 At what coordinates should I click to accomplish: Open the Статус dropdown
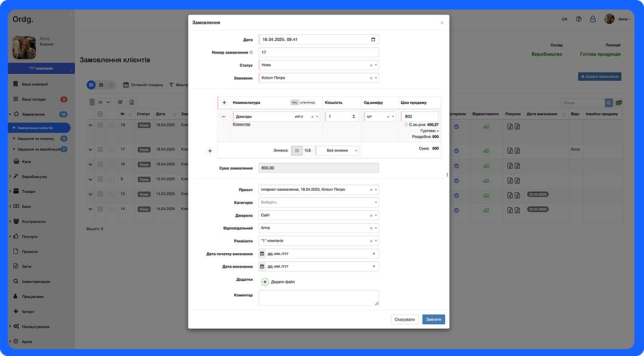pos(318,65)
